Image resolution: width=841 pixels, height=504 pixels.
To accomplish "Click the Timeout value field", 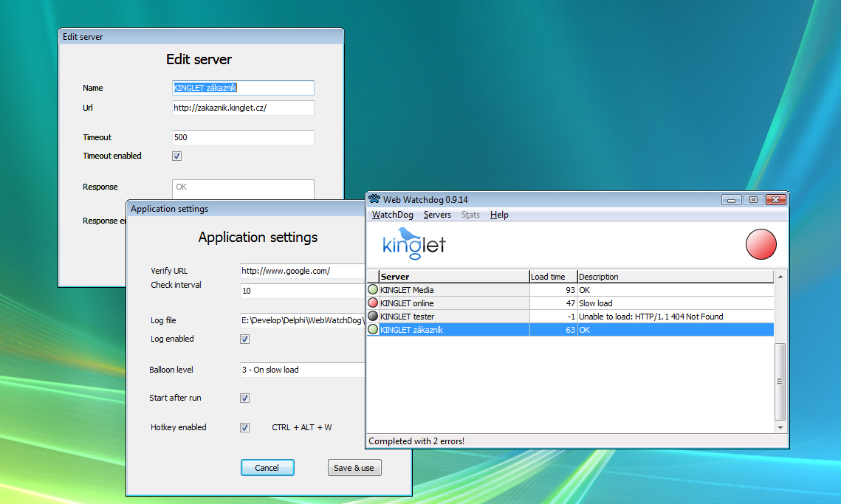I will (243, 137).
